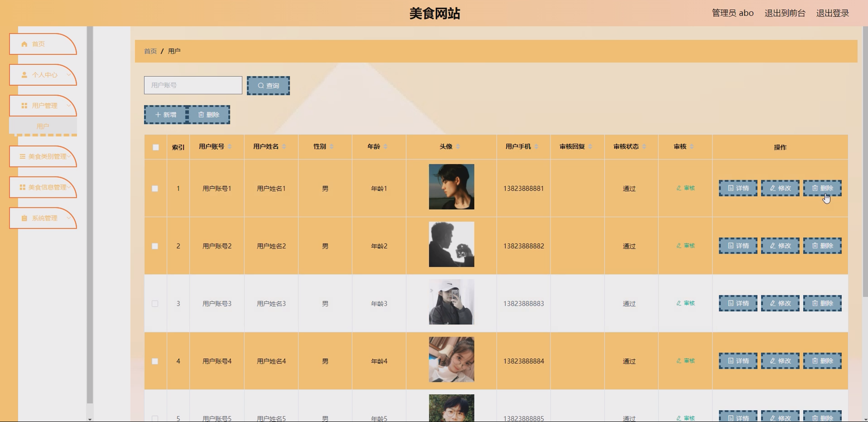The image size is (868, 422).
Task: Click 修改 for 用户账号4
Action: [780, 361]
